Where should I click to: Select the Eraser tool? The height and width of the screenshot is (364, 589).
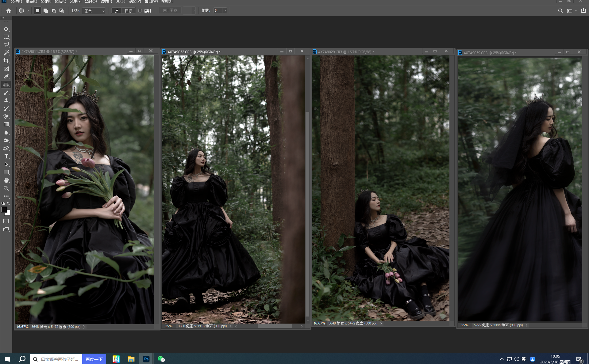[x=6, y=116]
